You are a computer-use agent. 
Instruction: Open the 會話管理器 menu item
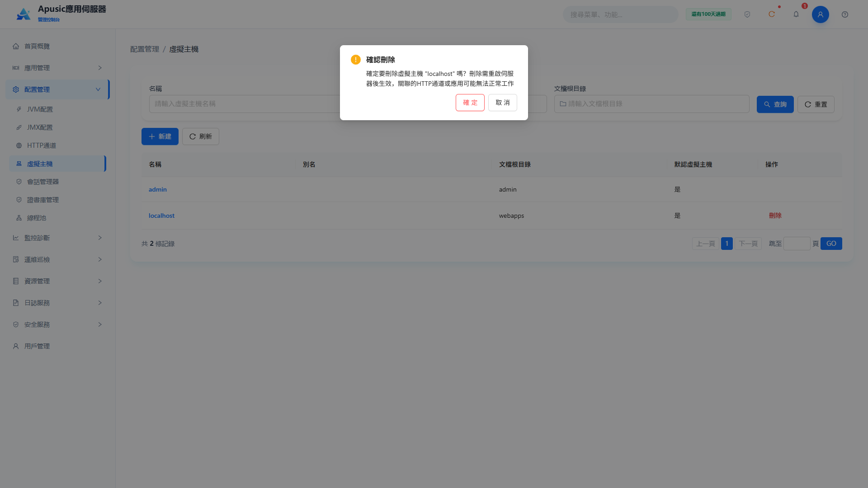tap(57, 182)
